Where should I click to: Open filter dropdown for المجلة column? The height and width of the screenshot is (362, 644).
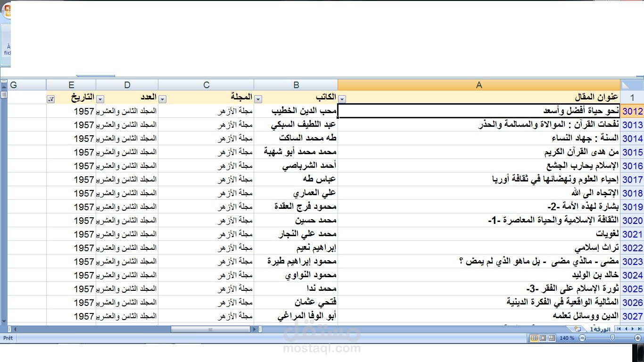click(x=163, y=99)
